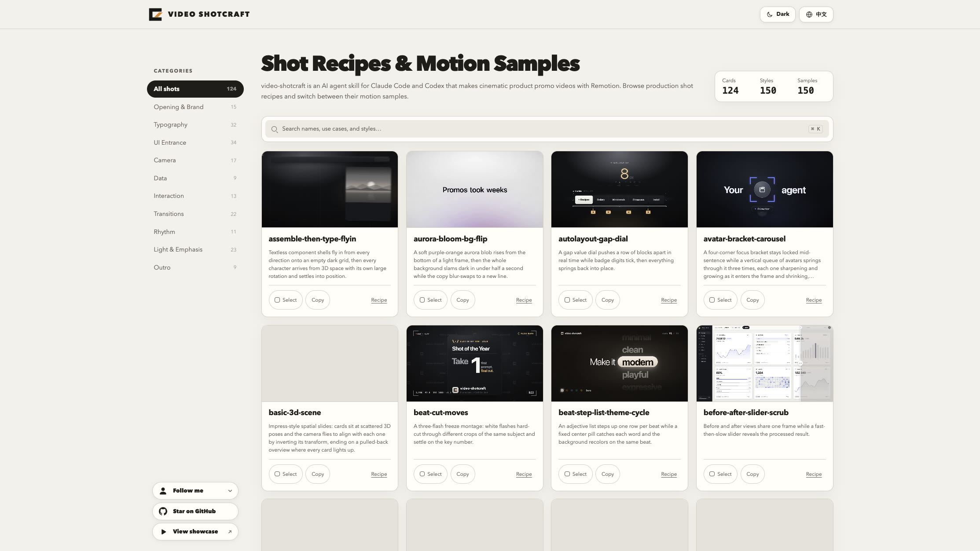Copy the basic-3d-scene card

pos(318,474)
